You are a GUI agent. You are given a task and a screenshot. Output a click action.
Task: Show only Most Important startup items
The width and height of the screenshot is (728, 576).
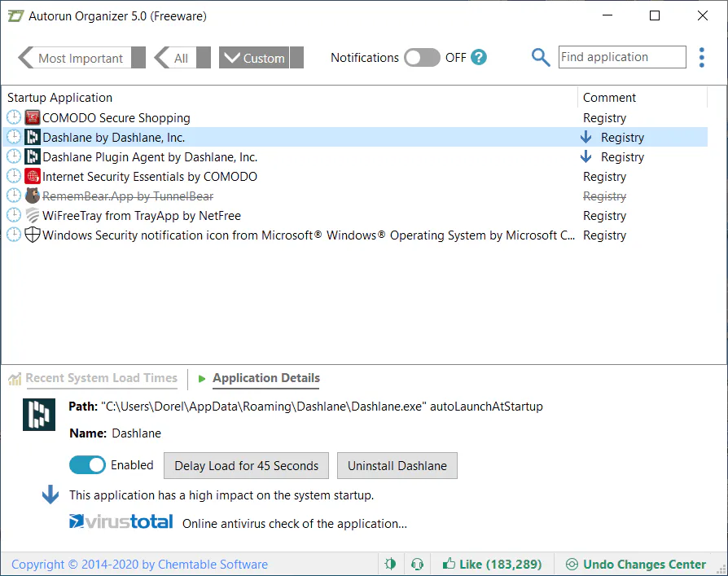click(81, 58)
